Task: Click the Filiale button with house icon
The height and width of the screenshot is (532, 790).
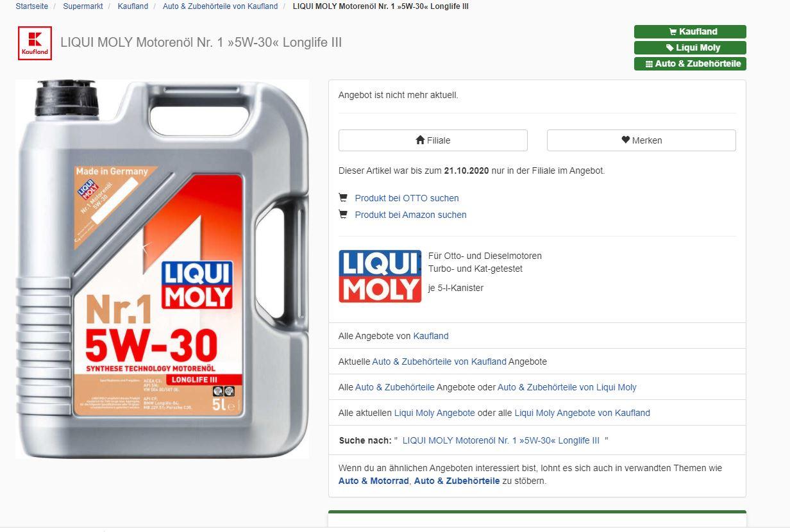Action: pyautogui.click(x=433, y=140)
